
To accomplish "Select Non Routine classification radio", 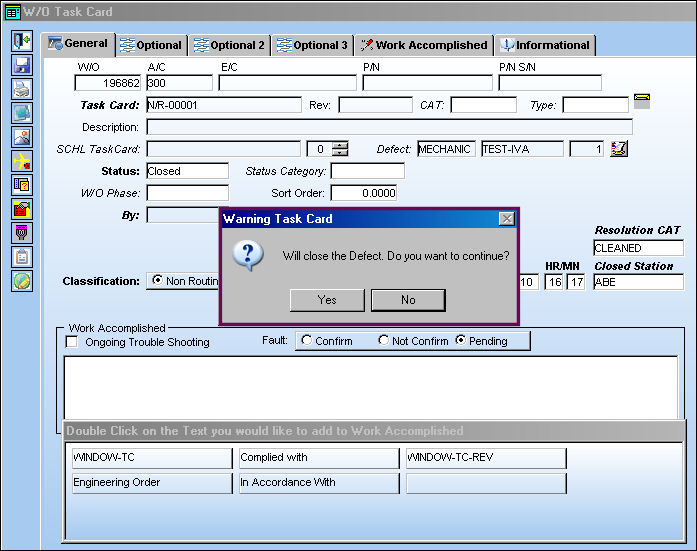I will pyautogui.click(x=157, y=280).
